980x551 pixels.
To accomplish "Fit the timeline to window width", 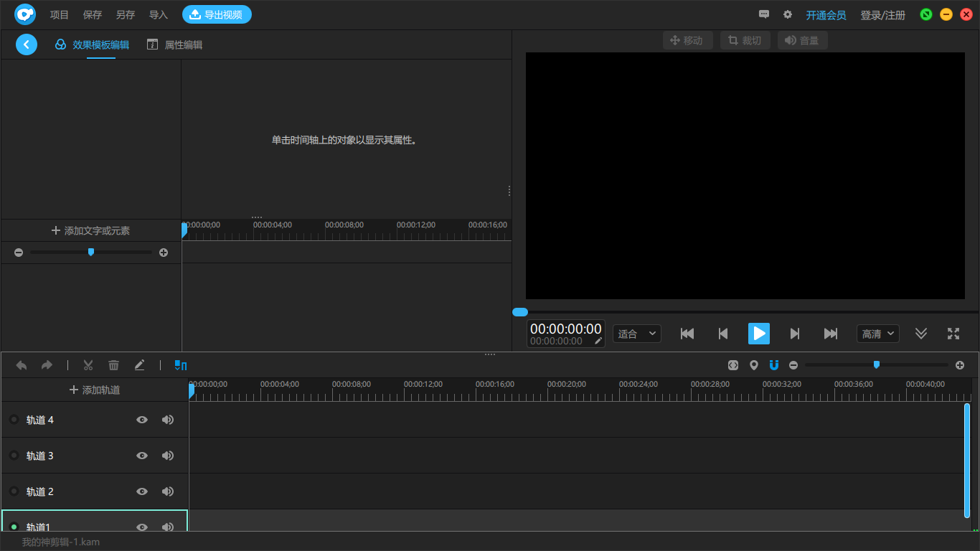I will [732, 365].
